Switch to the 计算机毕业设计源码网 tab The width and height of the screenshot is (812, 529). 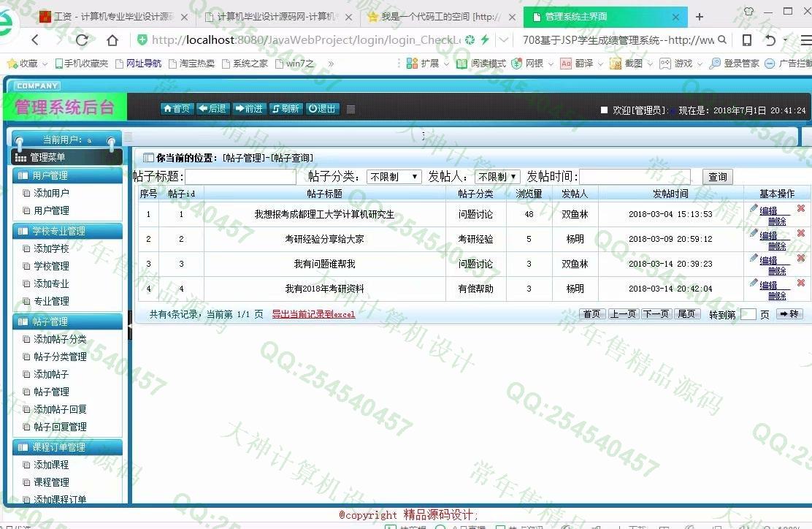pos(277,17)
